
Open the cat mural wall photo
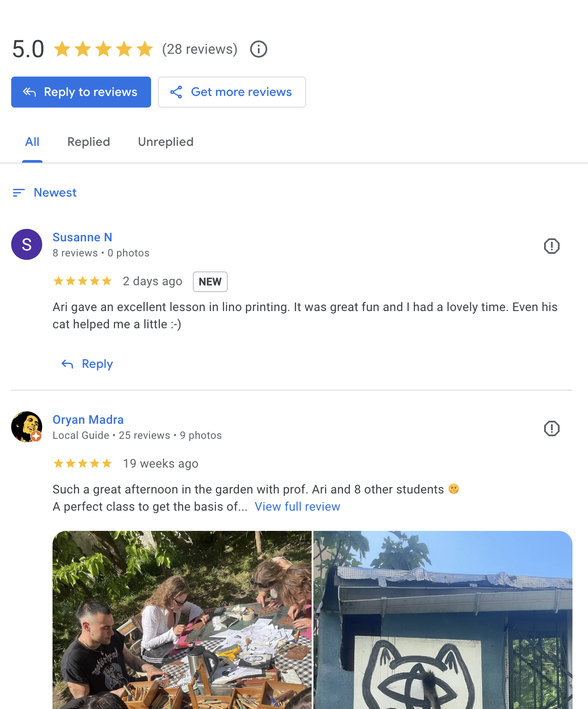pyautogui.click(x=443, y=620)
